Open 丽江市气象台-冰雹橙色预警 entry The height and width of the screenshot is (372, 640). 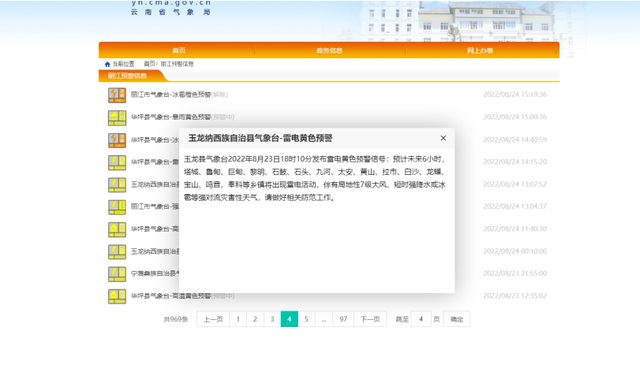click(171, 95)
